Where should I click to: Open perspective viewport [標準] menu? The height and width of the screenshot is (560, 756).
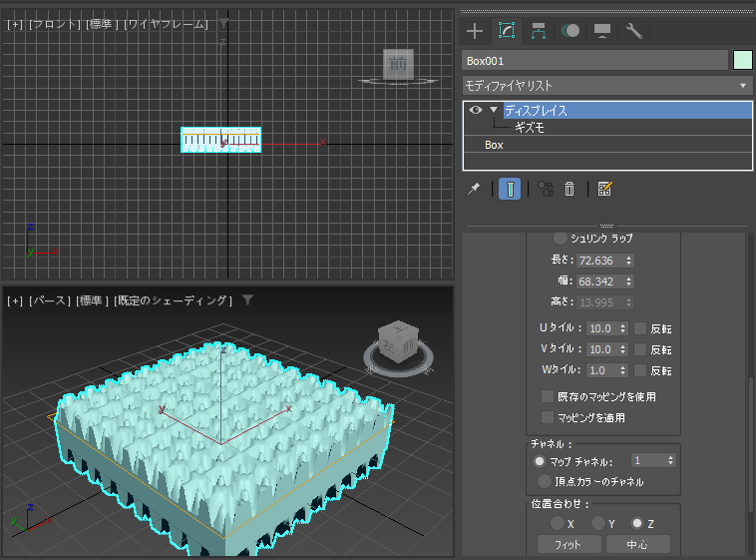[x=92, y=300]
